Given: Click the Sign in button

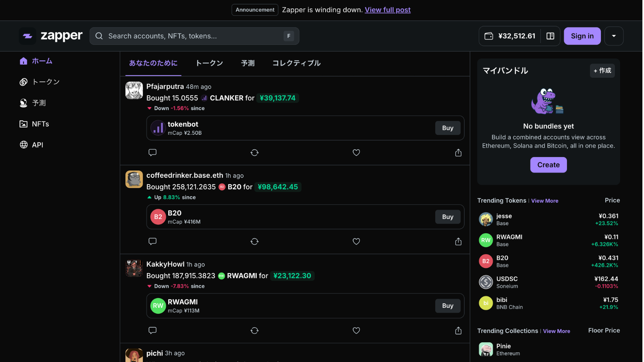Looking at the screenshot, I should [582, 36].
